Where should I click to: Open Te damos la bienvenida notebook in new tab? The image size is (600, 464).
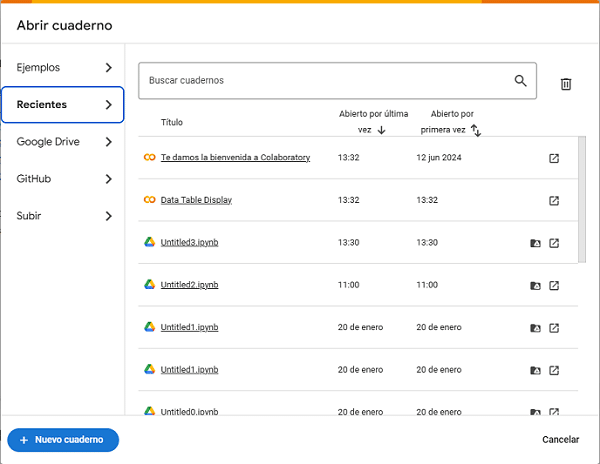coord(554,158)
